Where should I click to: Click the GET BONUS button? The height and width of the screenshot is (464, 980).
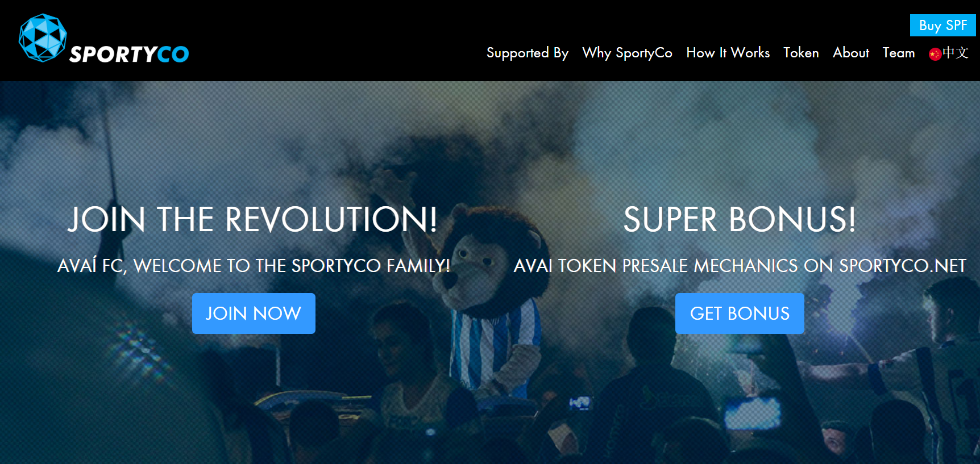pyautogui.click(x=740, y=313)
